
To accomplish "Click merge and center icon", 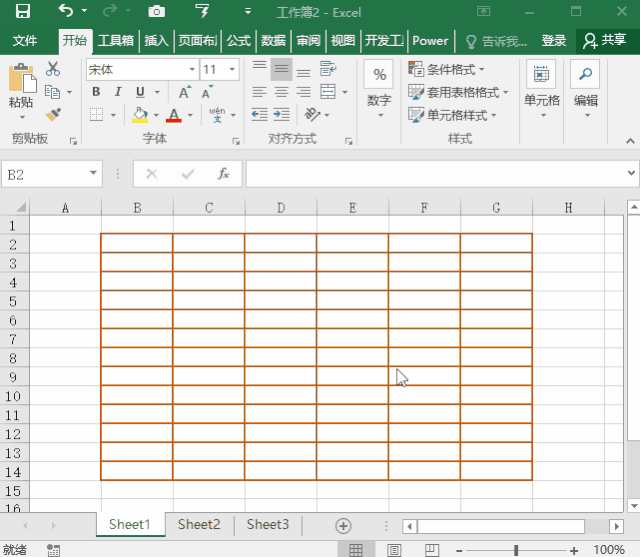I will point(328,92).
